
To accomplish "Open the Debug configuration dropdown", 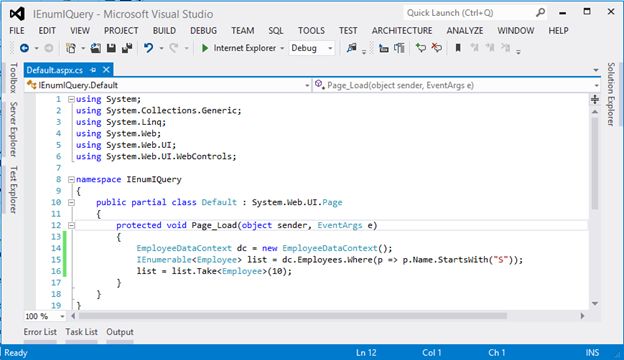I will point(330,49).
